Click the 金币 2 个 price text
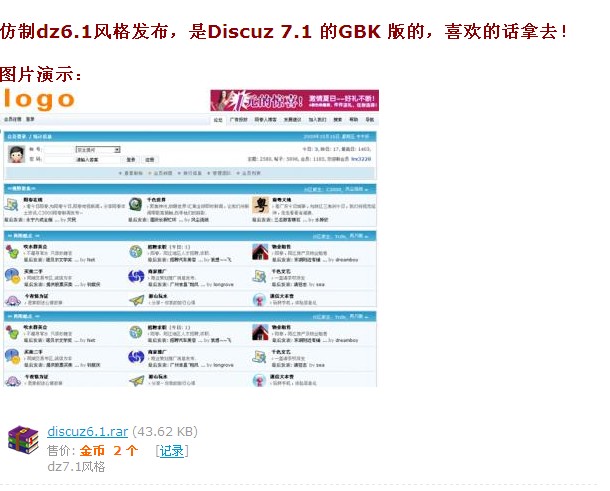This screenshot has height=491, width=610. point(109,451)
